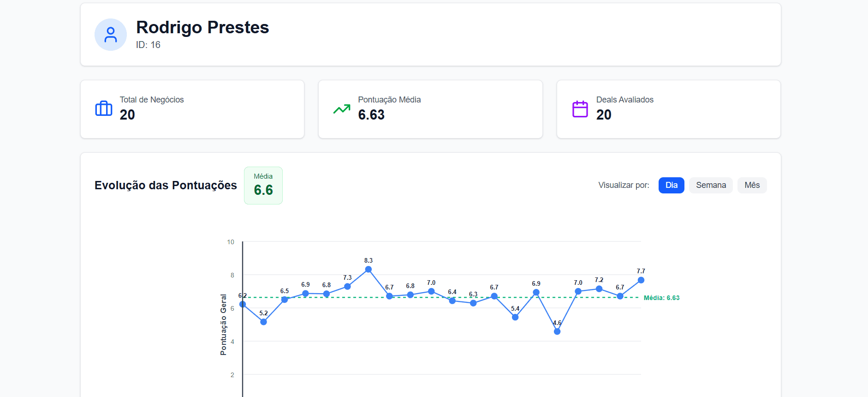Click the purple calendar Deals Avaliados icon
This screenshot has width=868, height=397.
580,109
